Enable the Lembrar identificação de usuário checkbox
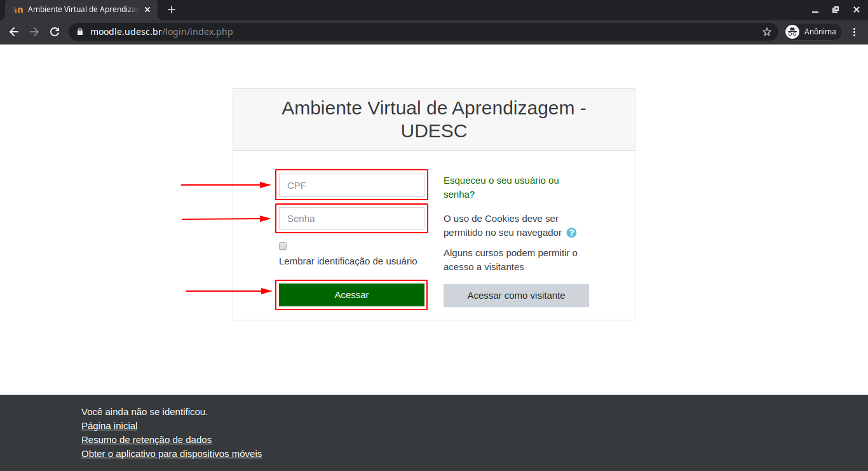The image size is (868, 471). point(283,246)
